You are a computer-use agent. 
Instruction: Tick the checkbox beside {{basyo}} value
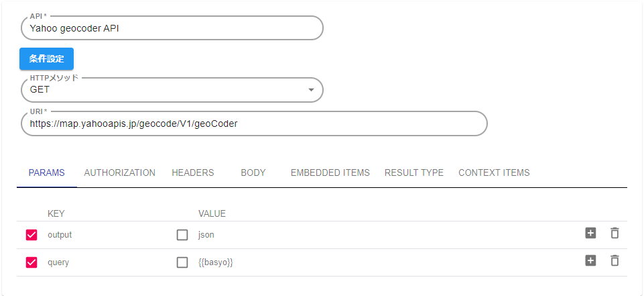pos(182,262)
